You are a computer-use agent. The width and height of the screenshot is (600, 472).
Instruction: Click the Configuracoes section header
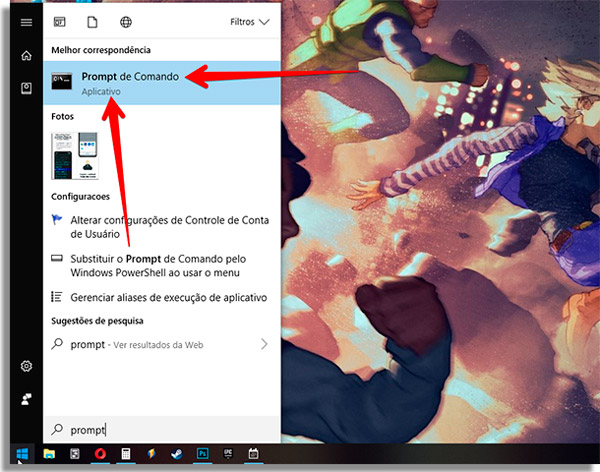coord(80,197)
